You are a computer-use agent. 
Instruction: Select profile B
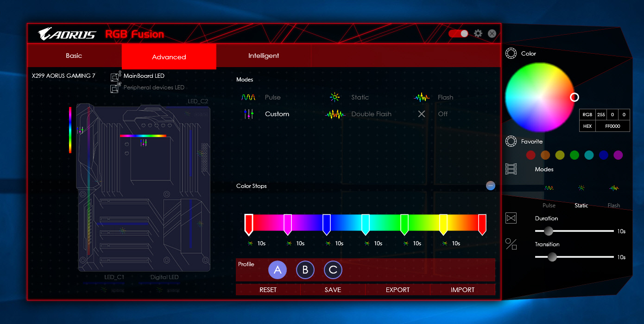coord(305,270)
